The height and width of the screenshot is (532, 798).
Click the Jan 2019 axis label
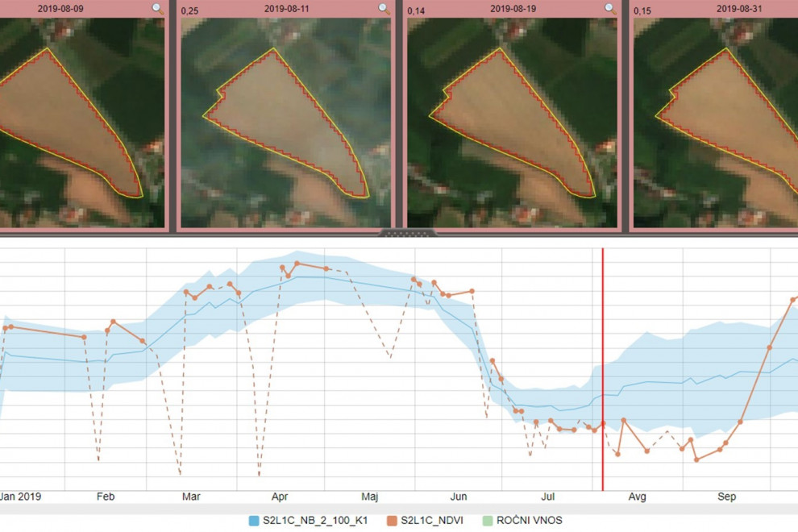pos(20,497)
